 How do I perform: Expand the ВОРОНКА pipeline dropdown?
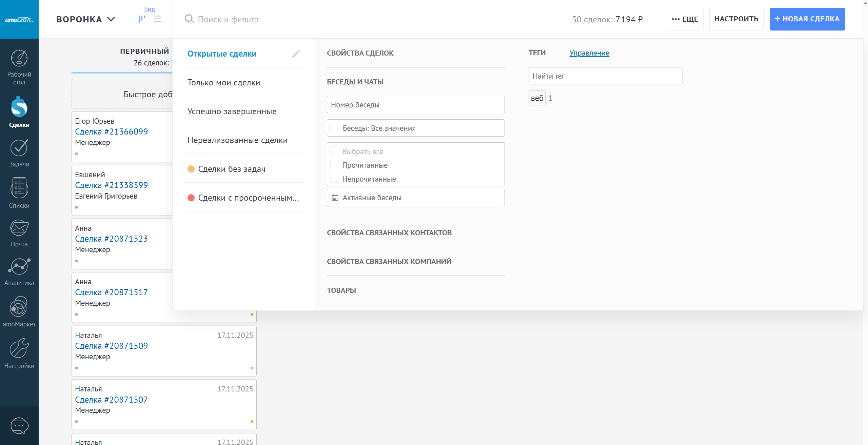(86, 19)
